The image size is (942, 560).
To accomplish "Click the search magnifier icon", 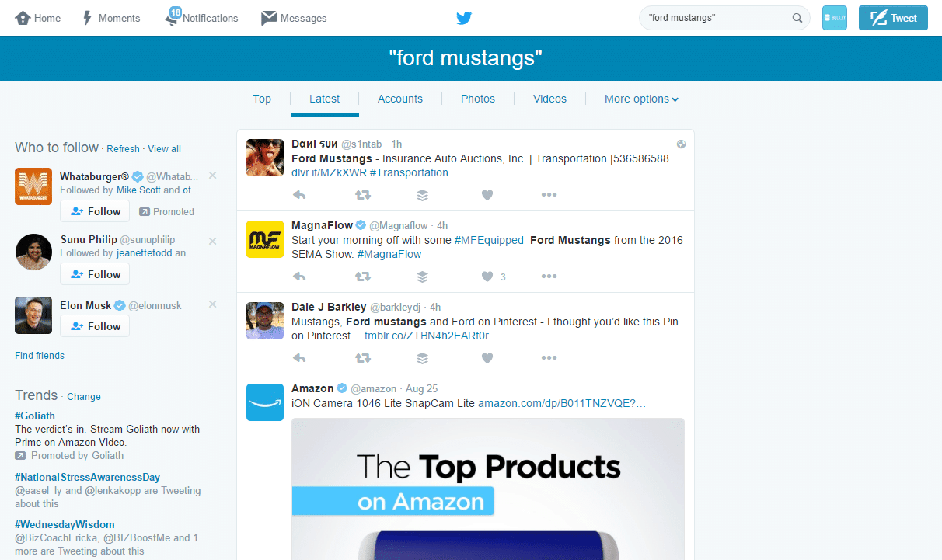I will pyautogui.click(x=797, y=18).
